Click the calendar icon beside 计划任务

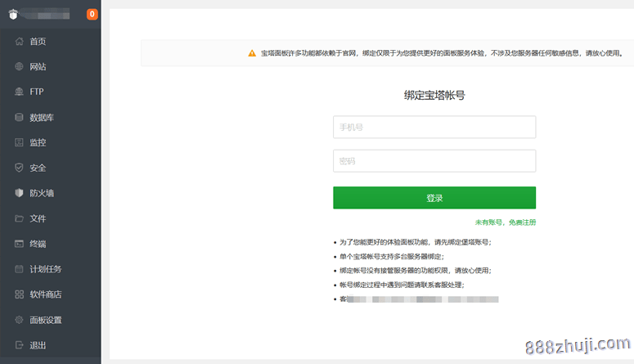coord(19,269)
